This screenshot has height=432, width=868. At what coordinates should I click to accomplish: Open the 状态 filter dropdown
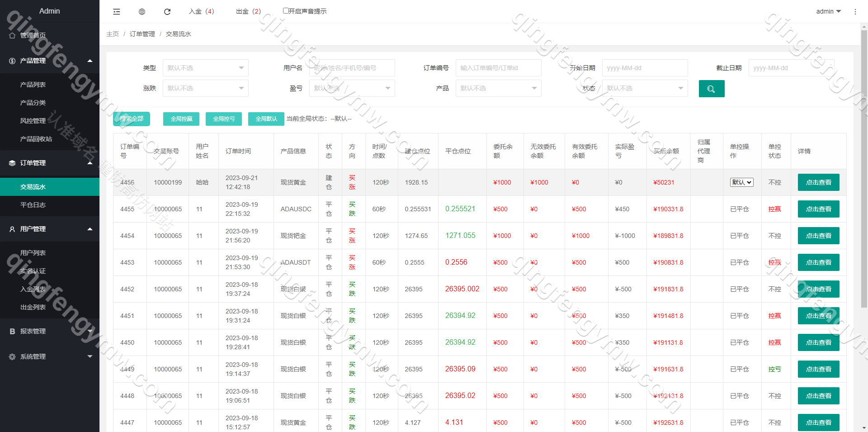[645, 88]
